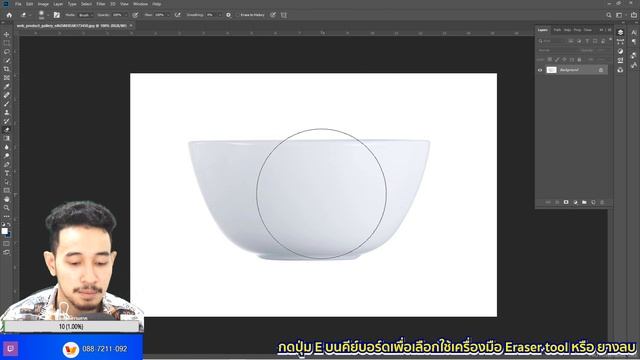The width and height of the screenshot is (640, 360).
Task: Toggle pressure for size icon
Action: coord(273,15)
